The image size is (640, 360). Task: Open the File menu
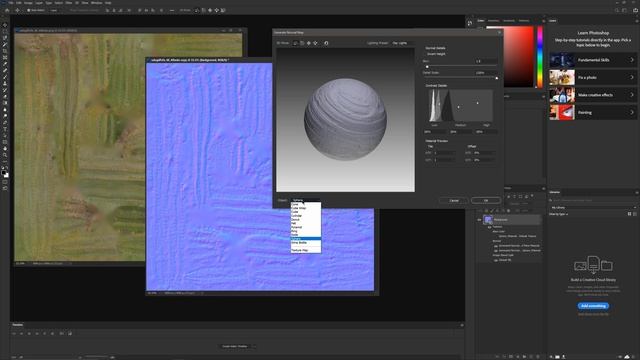pos(11,2)
